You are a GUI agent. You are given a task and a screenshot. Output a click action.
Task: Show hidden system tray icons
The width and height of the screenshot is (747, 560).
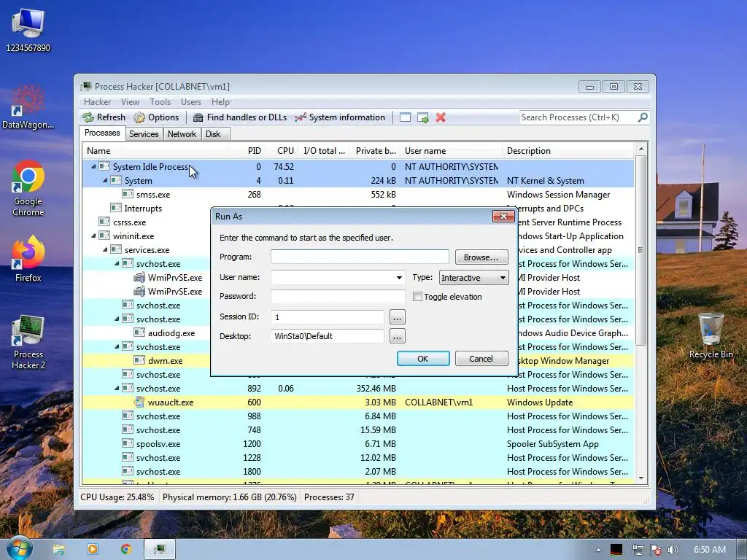[598, 550]
